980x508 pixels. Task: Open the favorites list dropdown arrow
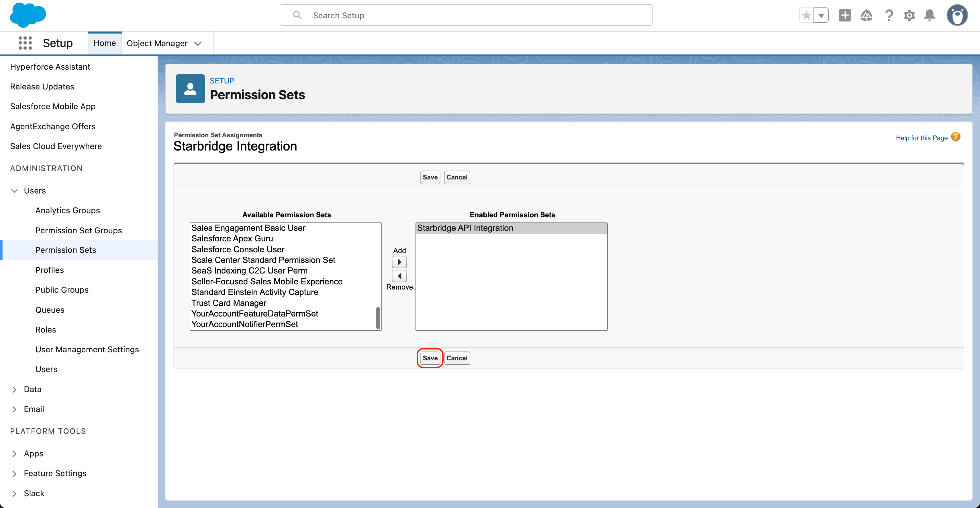point(821,15)
